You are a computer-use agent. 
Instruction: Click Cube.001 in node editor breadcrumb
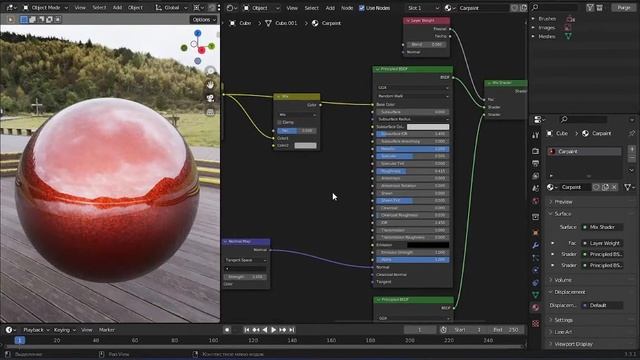click(x=286, y=23)
